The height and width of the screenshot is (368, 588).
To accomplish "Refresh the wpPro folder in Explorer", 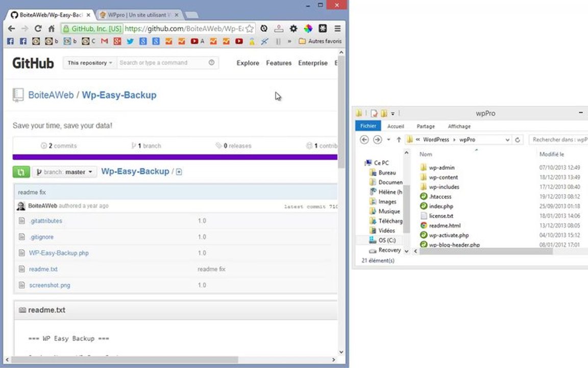I will click(x=518, y=140).
